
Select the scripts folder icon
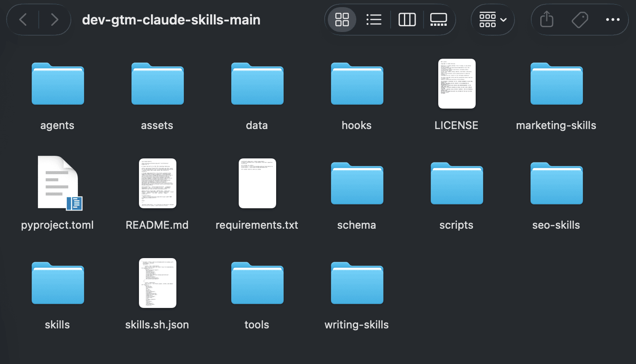click(x=457, y=183)
